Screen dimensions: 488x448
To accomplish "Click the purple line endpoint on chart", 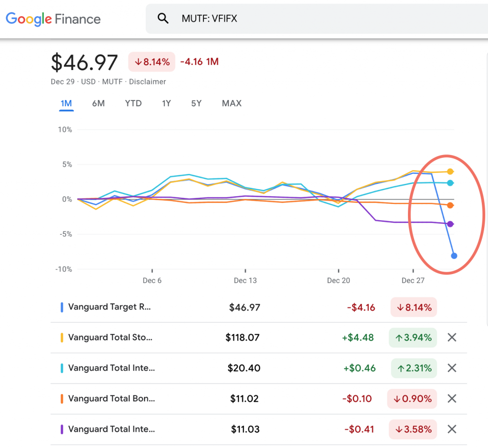I will [x=450, y=224].
